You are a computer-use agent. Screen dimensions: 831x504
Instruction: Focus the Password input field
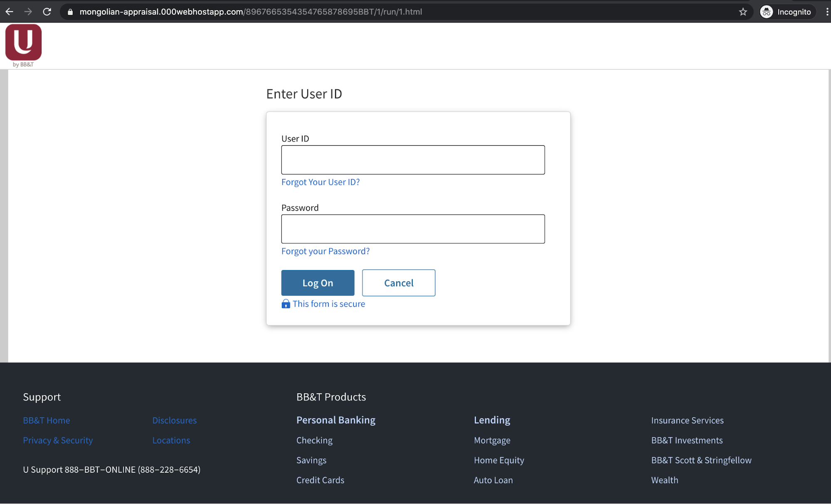pos(413,229)
